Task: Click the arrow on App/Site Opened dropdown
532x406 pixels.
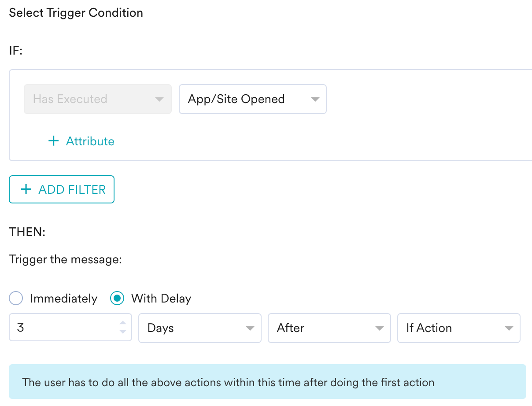Action: pos(315,100)
